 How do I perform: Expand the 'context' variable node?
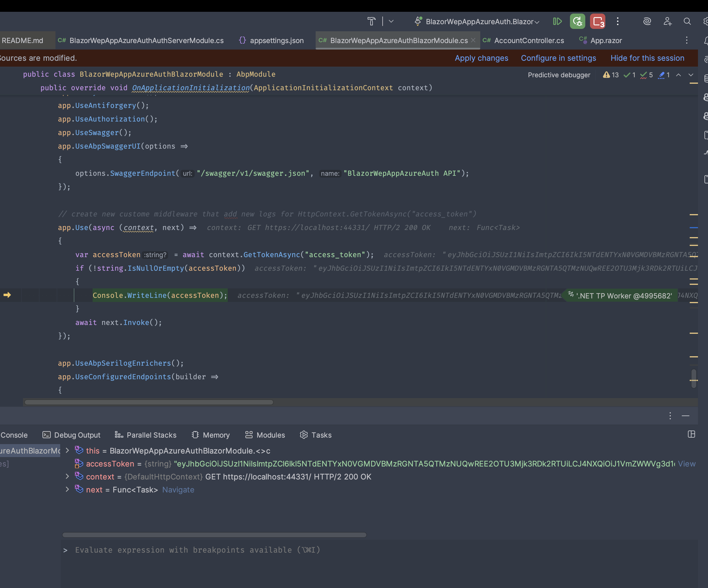67,476
